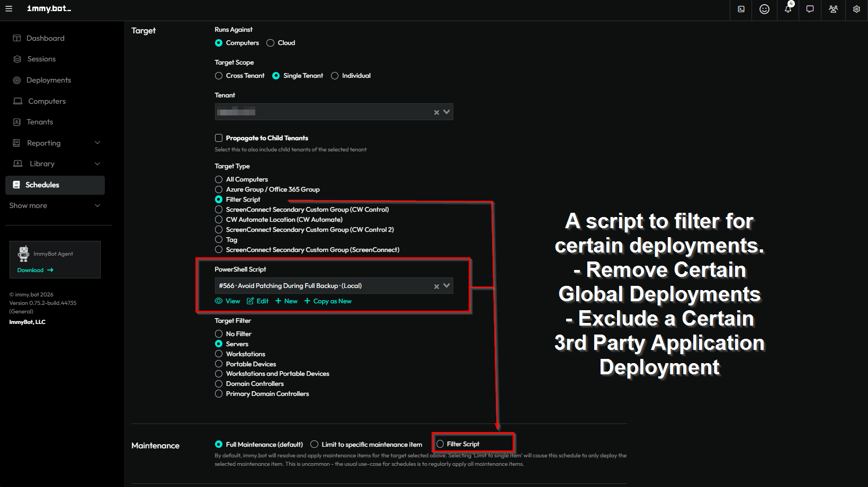
Task: Open the settings gear icon
Action: 856,9
